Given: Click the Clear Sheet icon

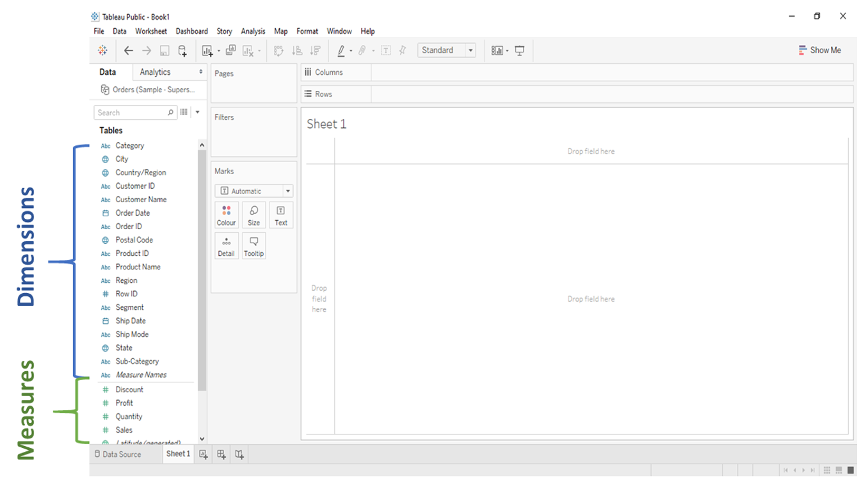Looking at the screenshot, I should click(248, 51).
